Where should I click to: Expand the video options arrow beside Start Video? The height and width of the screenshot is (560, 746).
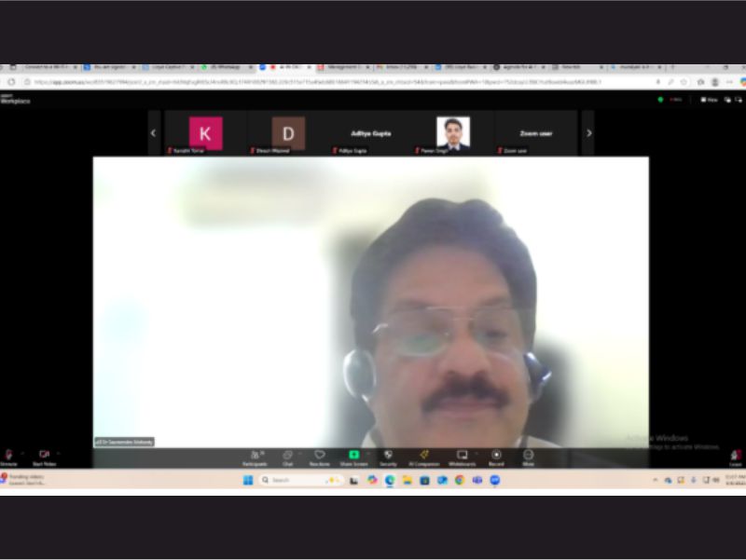pyautogui.click(x=57, y=454)
